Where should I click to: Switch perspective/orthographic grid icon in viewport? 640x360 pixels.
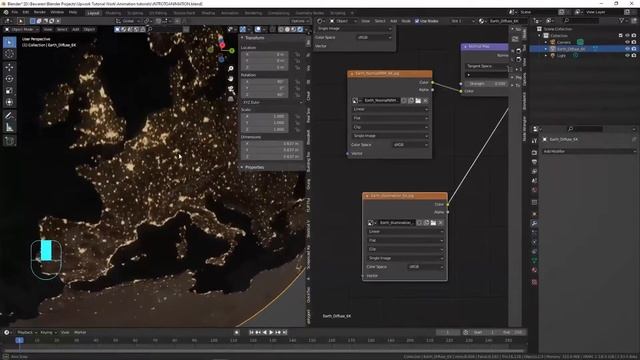coord(231,98)
